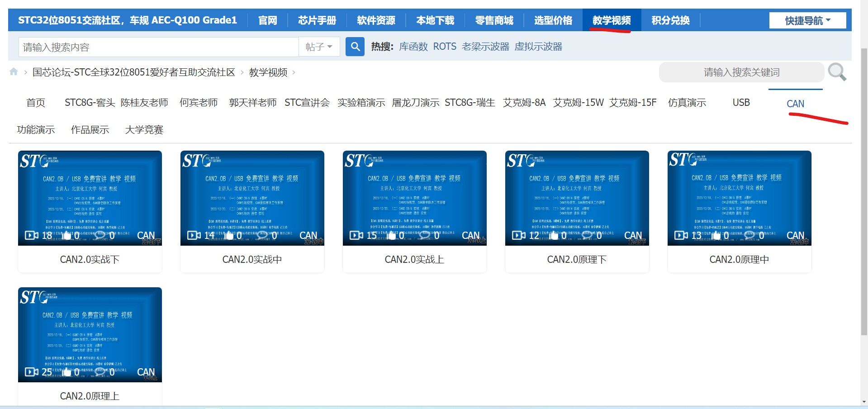868x409 pixels.
Task: Click like thumb icon on CAN2.0实战中
Action: pyautogui.click(x=229, y=235)
